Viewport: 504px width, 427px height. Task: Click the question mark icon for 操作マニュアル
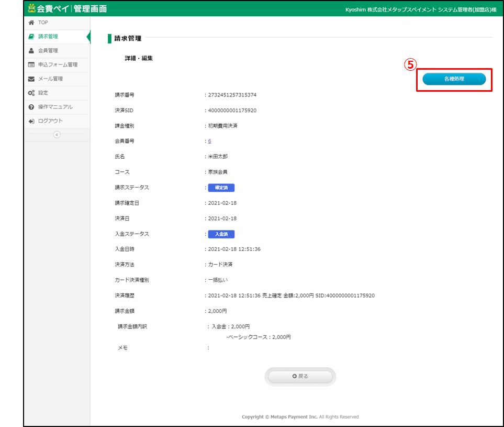click(31, 107)
